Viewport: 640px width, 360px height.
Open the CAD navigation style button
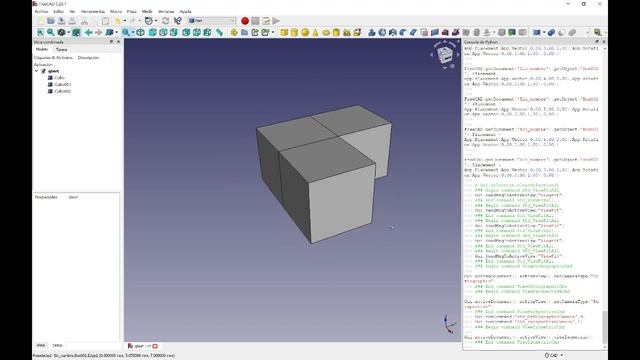[554, 355]
